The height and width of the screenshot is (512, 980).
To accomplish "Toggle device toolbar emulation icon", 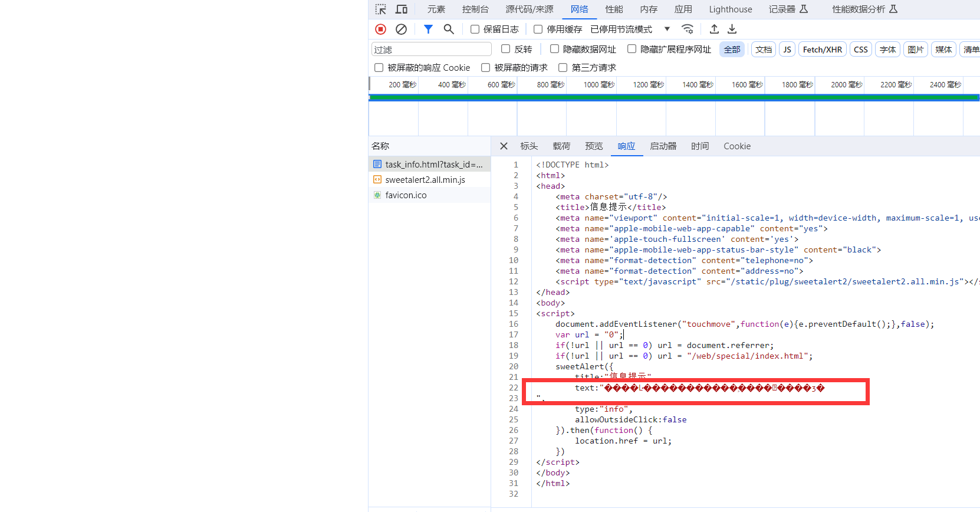I will [x=402, y=9].
